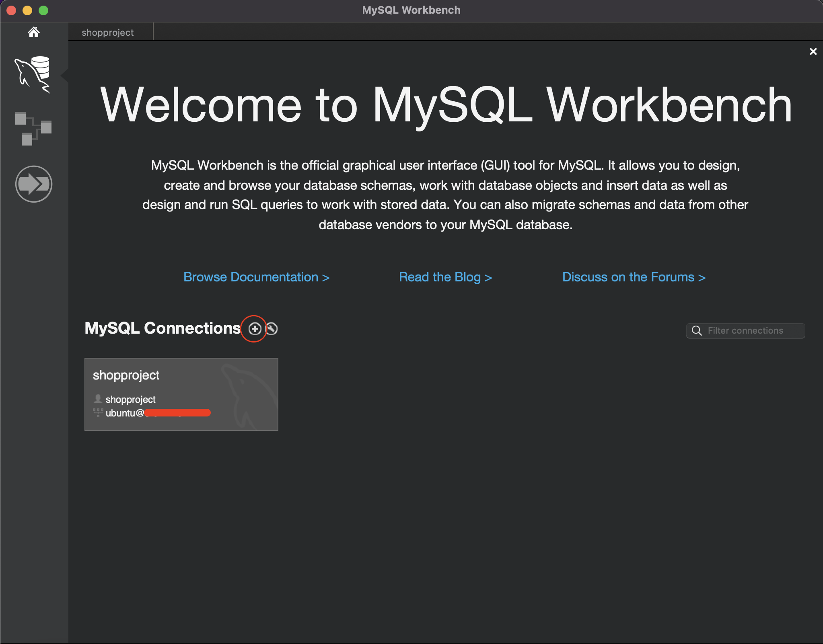The height and width of the screenshot is (644, 823).
Task: Open the manage connections wrench icon
Action: (x=272, y=329)
